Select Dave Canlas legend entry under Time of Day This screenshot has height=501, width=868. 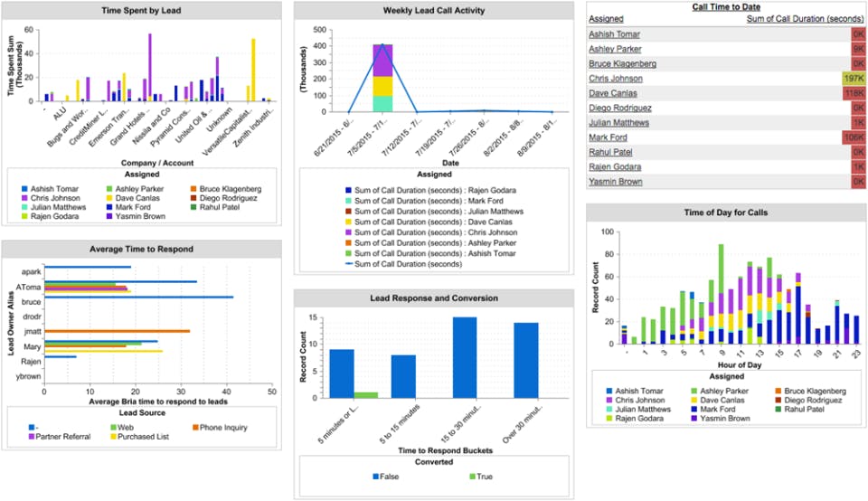click(717, 401)
